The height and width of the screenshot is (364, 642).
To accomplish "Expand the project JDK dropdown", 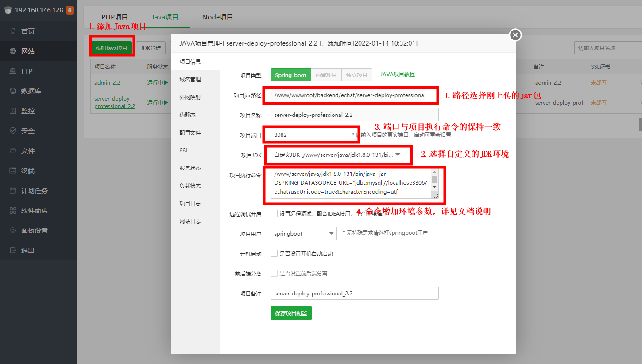I will tap(337, 155).
